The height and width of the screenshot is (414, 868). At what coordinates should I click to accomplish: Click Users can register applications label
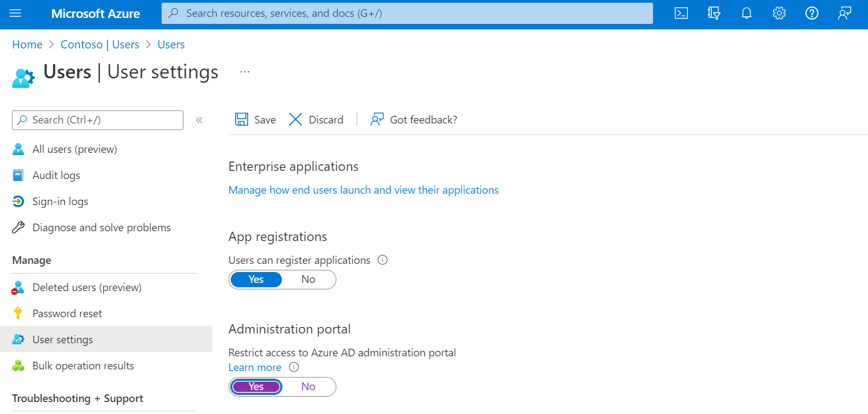[299, 260]
